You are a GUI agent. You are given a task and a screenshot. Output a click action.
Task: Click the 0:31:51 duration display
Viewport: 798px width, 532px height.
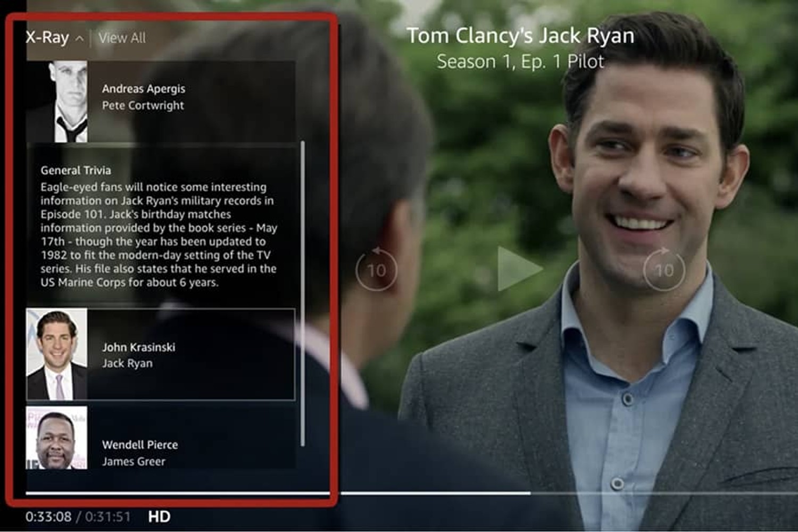coord(107,517)
